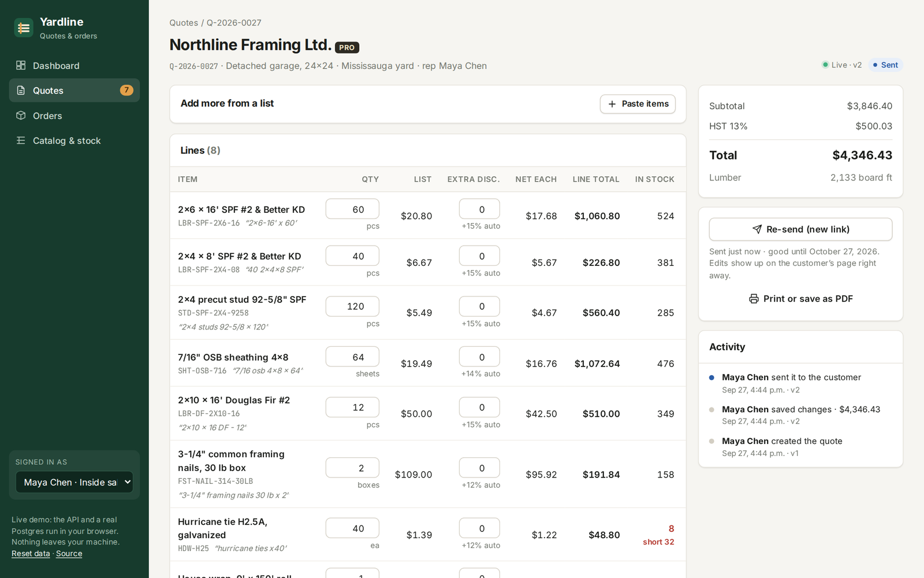Click the ITEM column header
Viewport: 924px width, 578px height.
188,179
